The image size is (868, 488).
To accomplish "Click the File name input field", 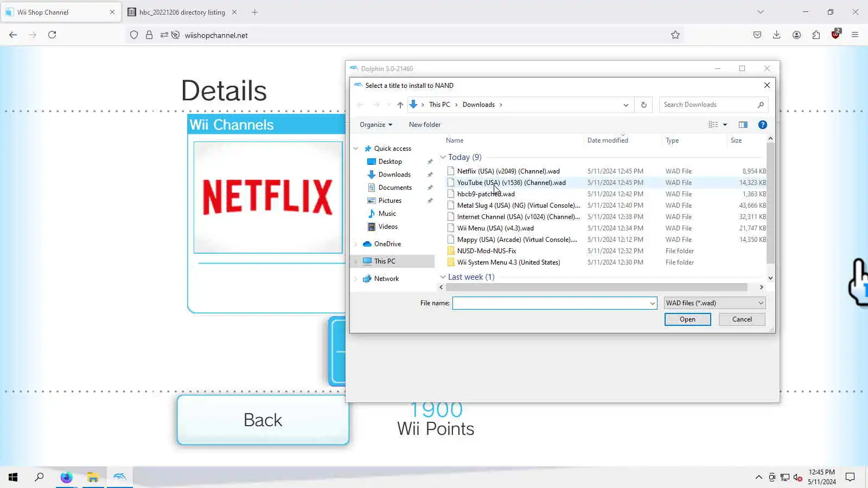I will 550,303.
